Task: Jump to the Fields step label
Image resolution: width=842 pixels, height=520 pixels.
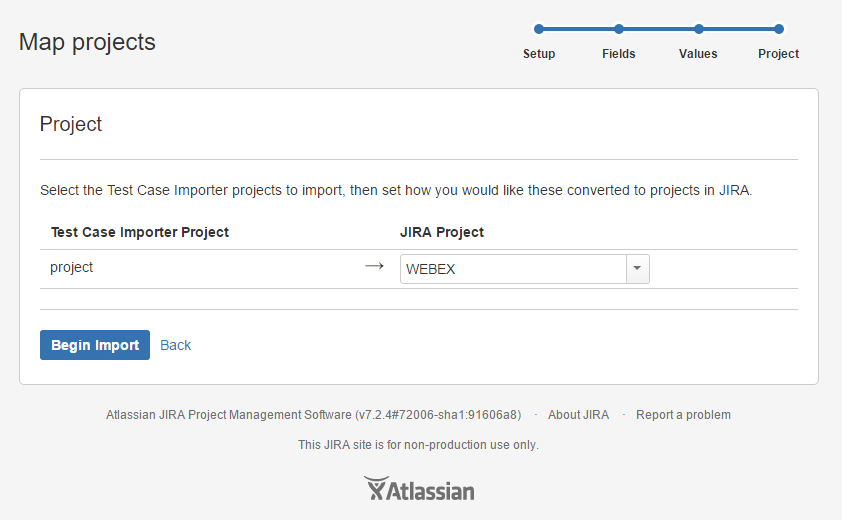Action: pos(619,54)
